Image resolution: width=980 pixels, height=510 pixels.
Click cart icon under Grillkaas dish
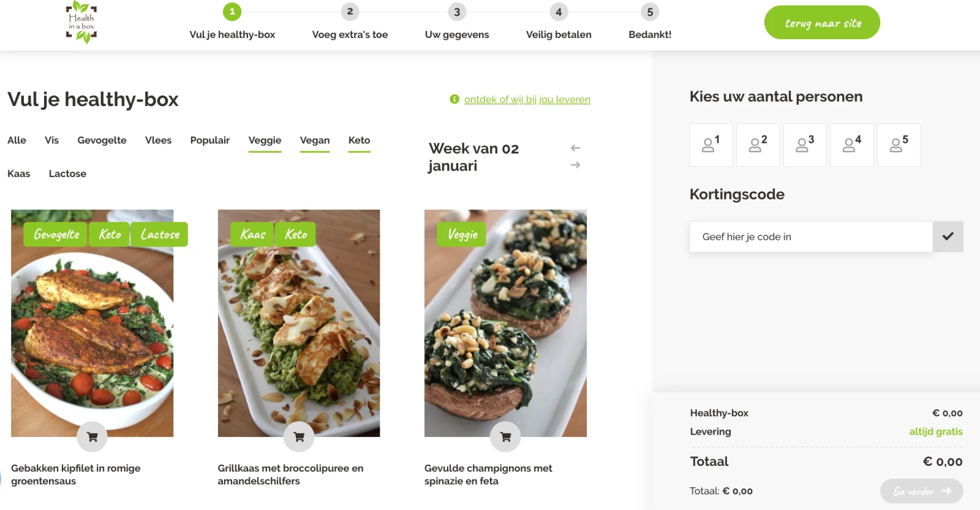pyautogui.click(x=299, y=436)
